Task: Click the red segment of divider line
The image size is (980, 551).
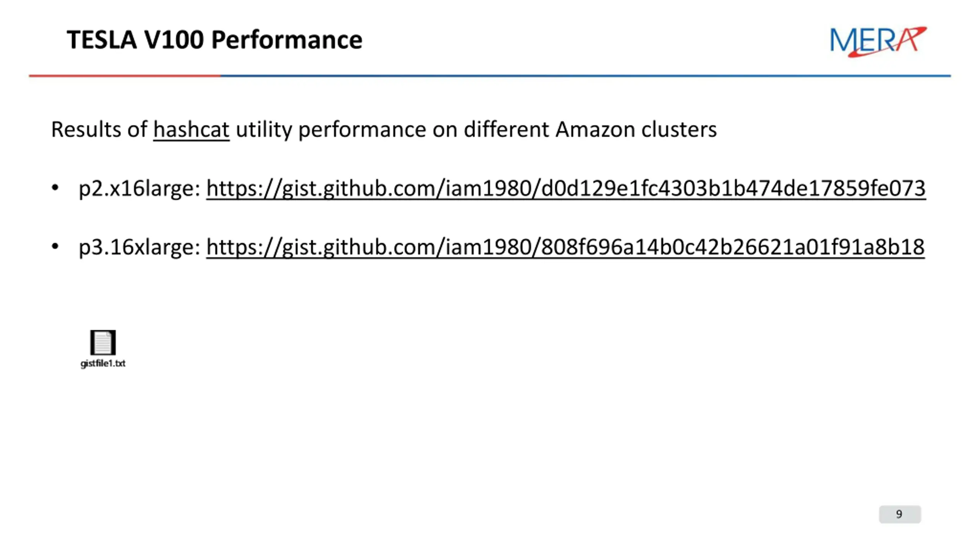Action: click(x=125, y=76)
